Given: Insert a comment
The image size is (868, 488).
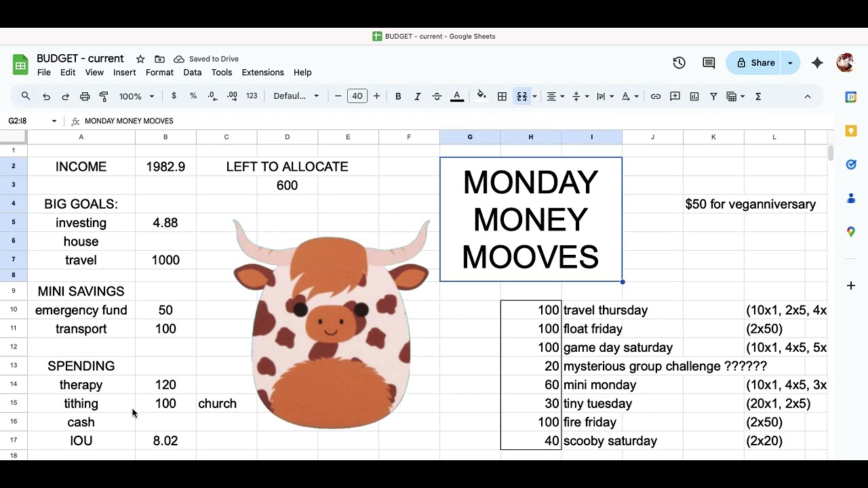Looking at the screenshot, I should pyautogui.click(x=675, y=96).
